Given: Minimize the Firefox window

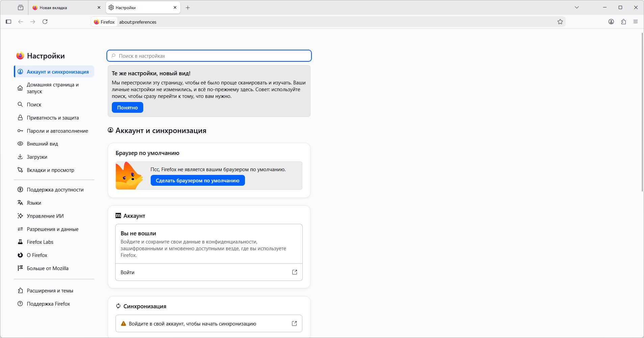Looking at the screenshot, I should 605,7.
